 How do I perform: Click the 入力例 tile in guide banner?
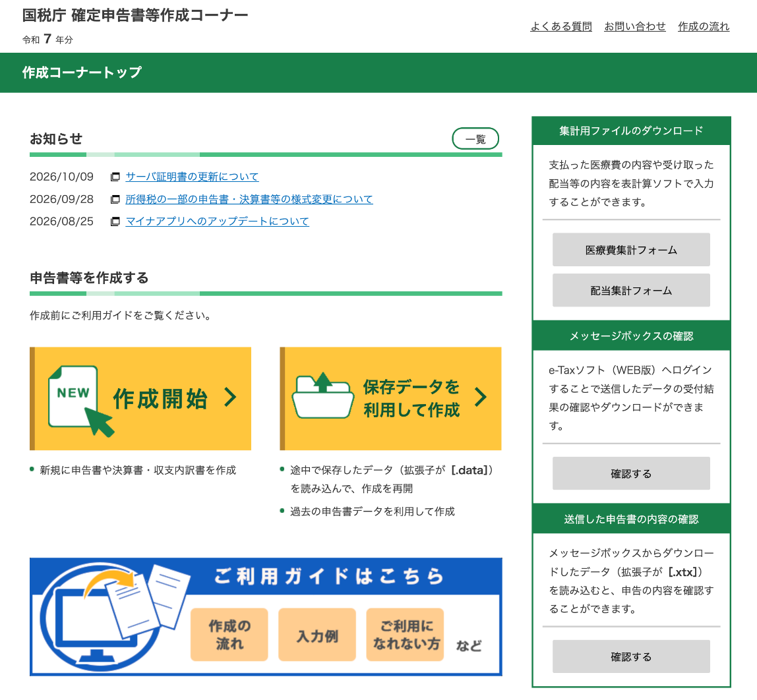click(x=317, y=634)
